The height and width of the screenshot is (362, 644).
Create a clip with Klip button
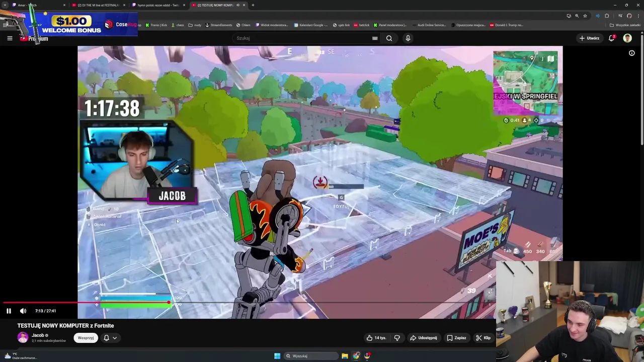pyautogui.click(x=483, y=338)
